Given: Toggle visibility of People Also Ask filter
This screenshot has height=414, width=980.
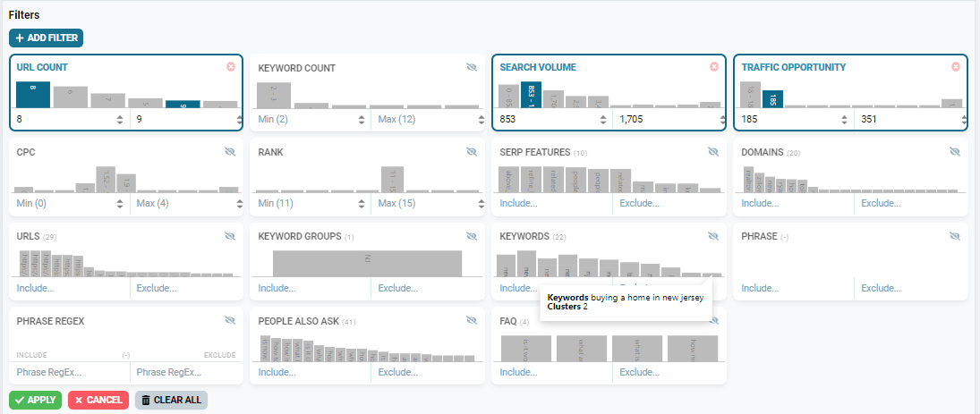Looking at the screenshot, I should pos(472,320).
